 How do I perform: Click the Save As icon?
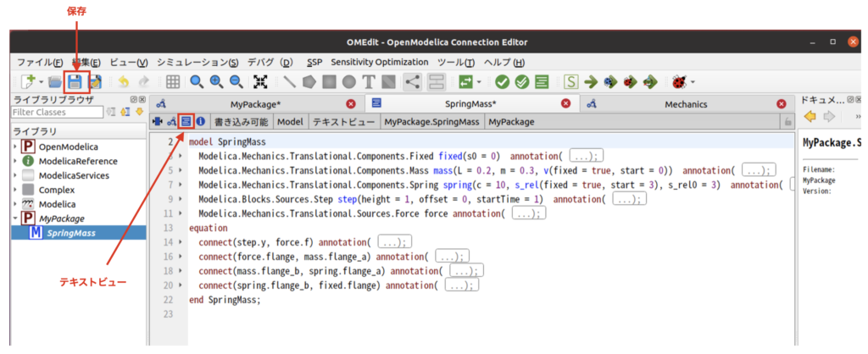(x=93, y=82)
